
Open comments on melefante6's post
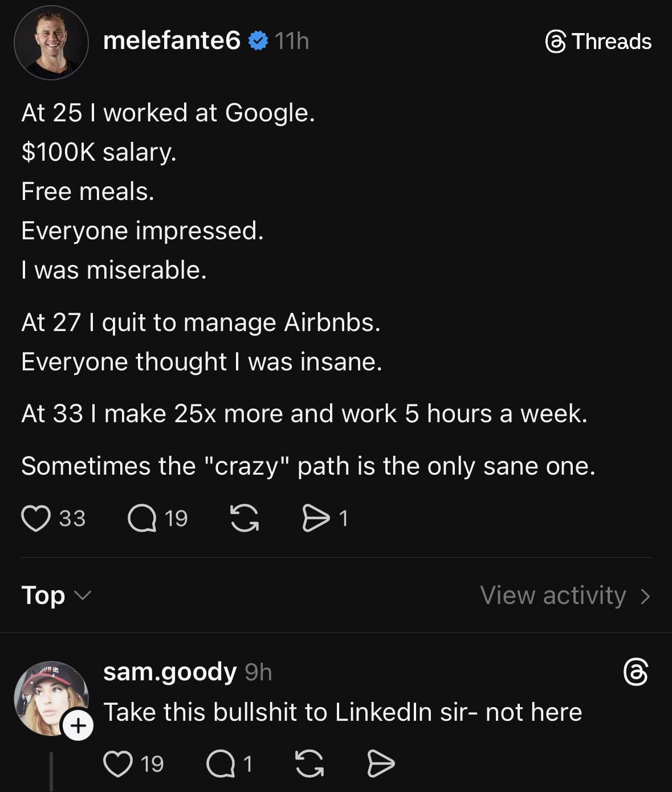pos(142,519)
